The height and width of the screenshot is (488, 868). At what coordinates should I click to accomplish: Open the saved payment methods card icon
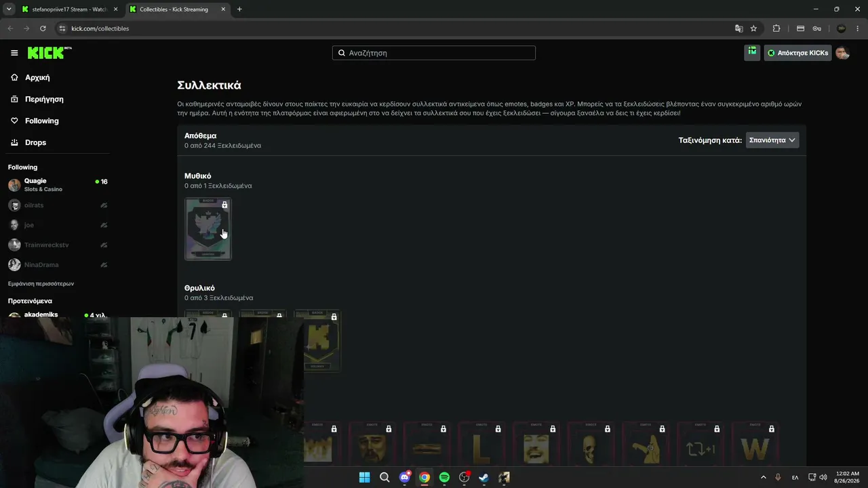(800, 28)
